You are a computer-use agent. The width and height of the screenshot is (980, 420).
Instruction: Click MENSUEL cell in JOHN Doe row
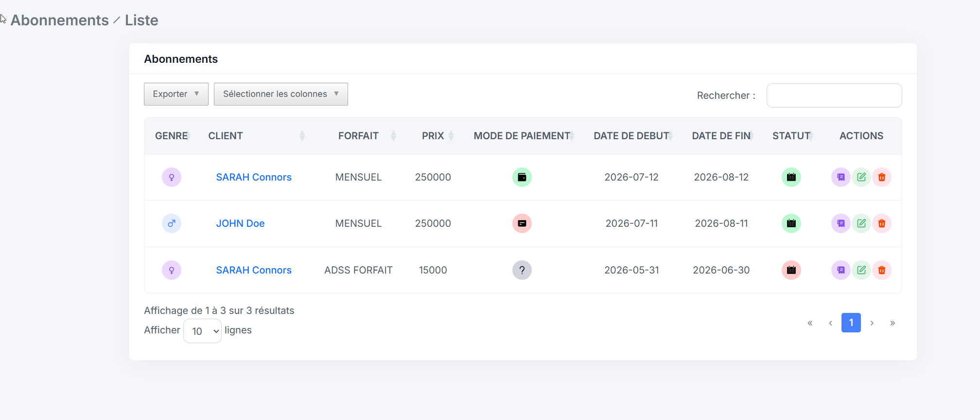(358, 223)
